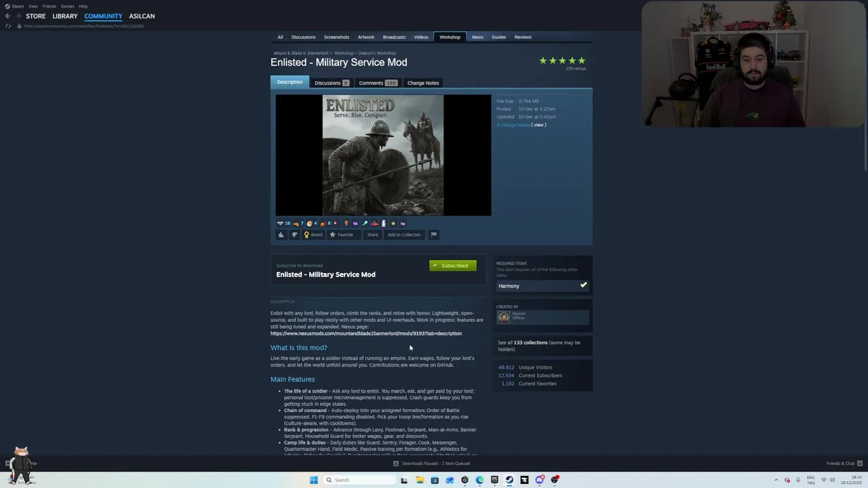The height and width of the screenshot is (488, 868).
Task: Give an Award to this mod
Action: coord(313,235)
